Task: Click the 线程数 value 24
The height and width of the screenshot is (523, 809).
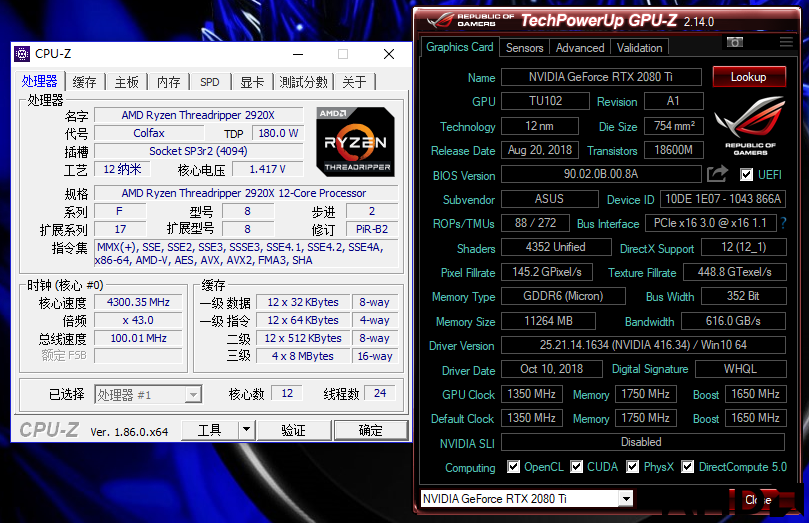Action: coord(380,393)
